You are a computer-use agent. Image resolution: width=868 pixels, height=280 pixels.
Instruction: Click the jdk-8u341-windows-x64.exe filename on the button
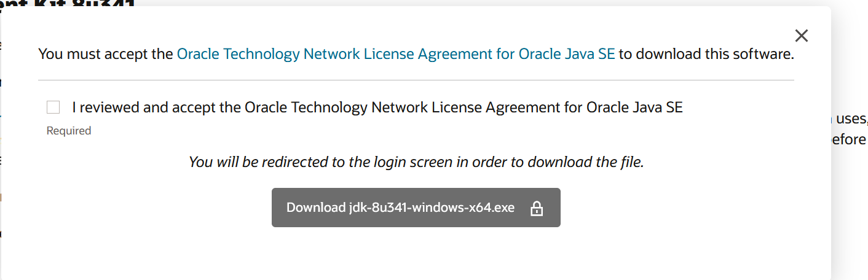tap(432, 208)
